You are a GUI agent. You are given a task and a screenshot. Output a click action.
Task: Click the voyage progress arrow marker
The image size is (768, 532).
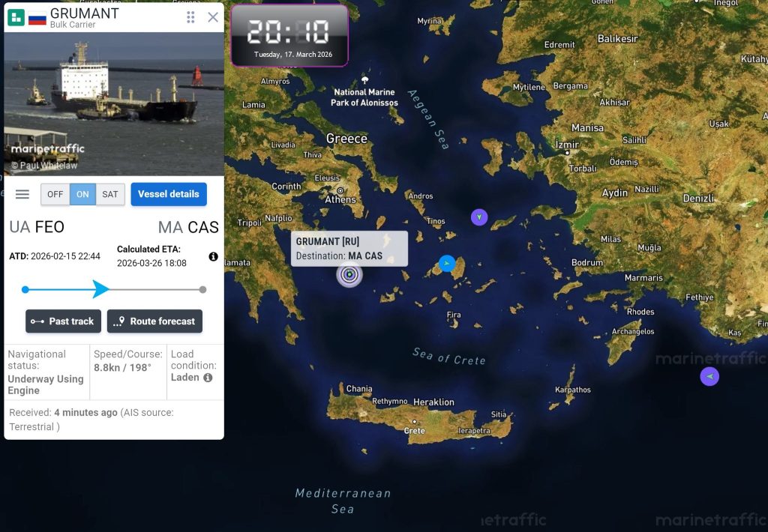pos(100,289)
